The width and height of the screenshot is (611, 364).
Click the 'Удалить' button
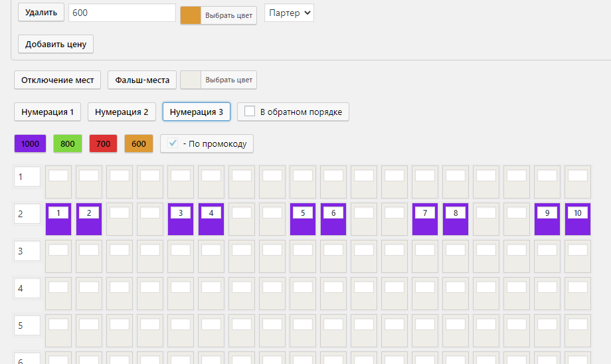pyautogui.click(x=41, y=13)
